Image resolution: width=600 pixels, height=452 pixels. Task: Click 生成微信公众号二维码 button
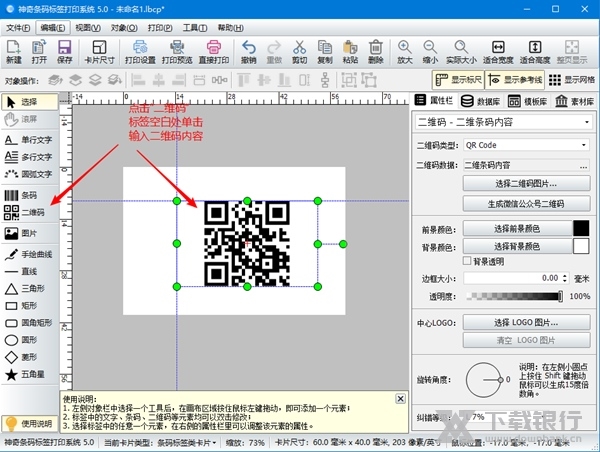pyautogui.click(x=526, y=203)
